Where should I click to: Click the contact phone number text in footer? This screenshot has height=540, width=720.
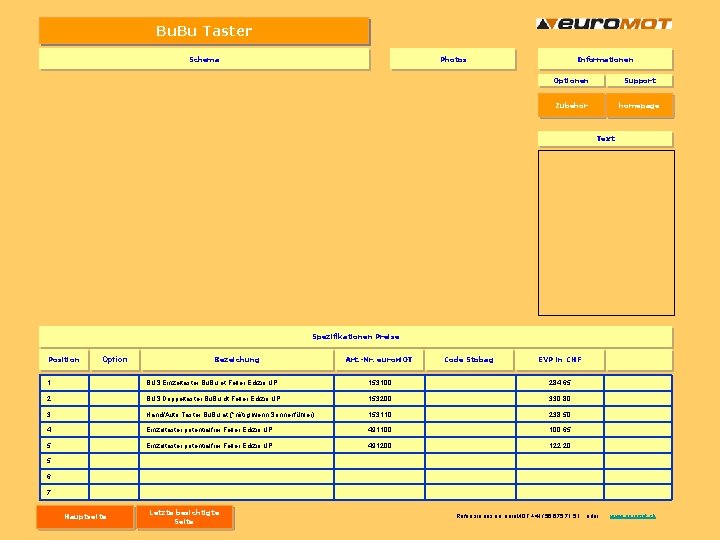pyautogui.click(x=554, y=516)
